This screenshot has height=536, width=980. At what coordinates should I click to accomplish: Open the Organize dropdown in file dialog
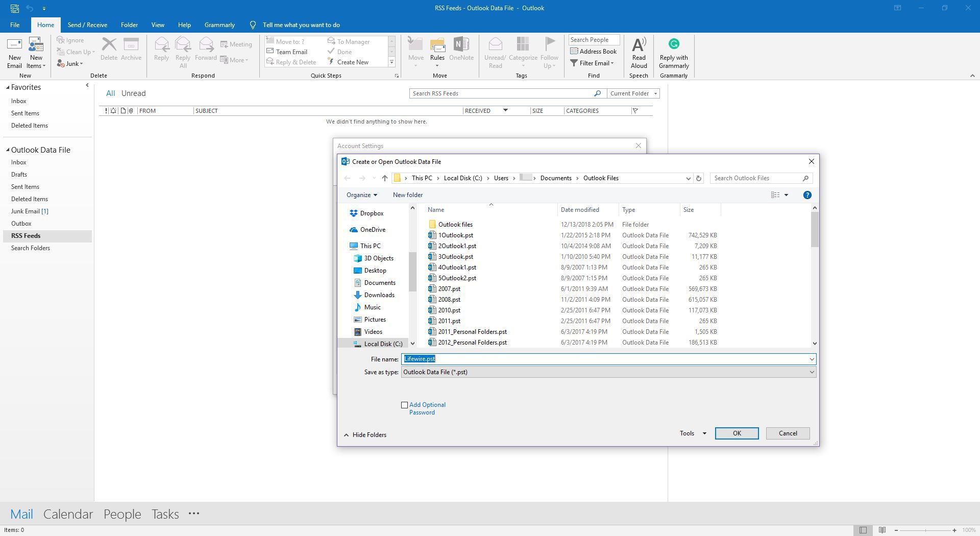(361, 195)
